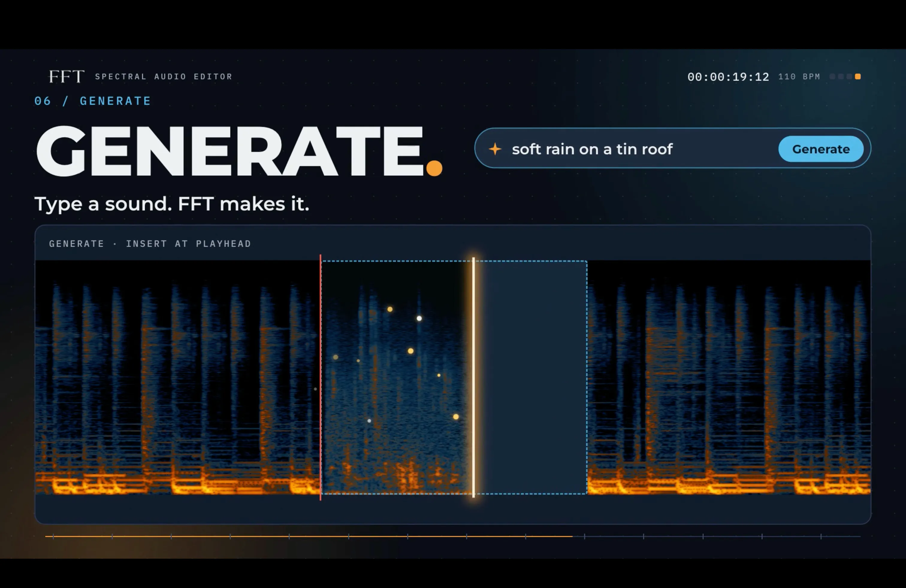Click the blue Generate button

[x=821, y=149]
